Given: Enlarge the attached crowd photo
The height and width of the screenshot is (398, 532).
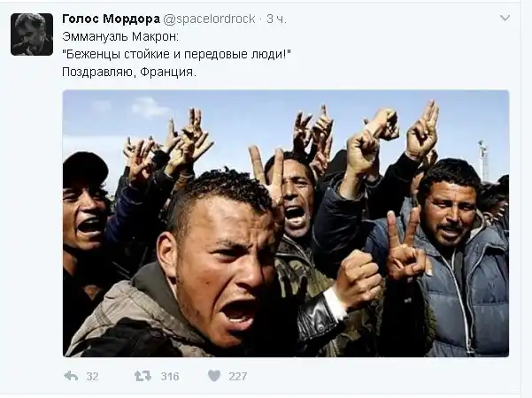Looking at the screenshot, I should tap(286, 224).
